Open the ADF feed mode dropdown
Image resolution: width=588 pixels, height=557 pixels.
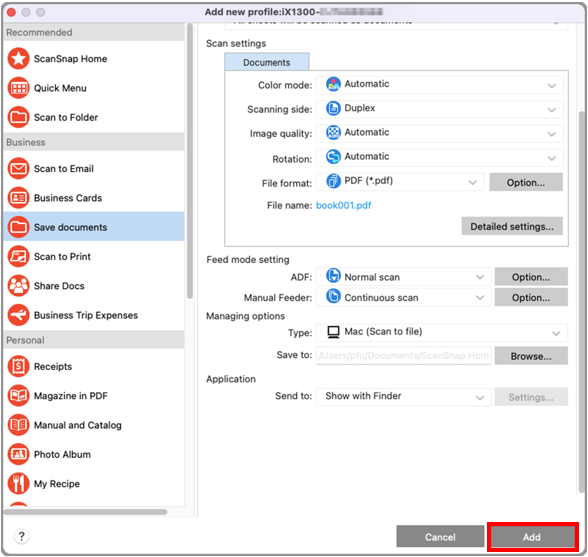click(404, 277)
